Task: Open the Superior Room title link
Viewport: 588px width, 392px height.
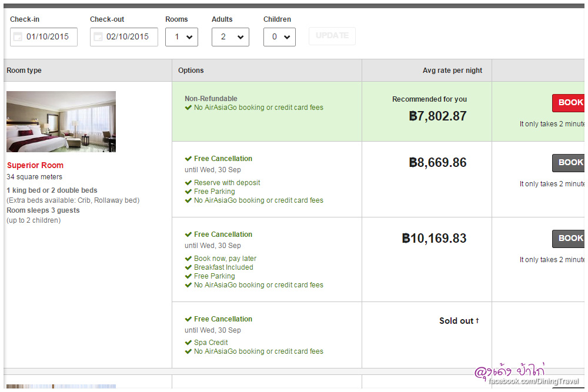Action: click(x=35, y=166)
